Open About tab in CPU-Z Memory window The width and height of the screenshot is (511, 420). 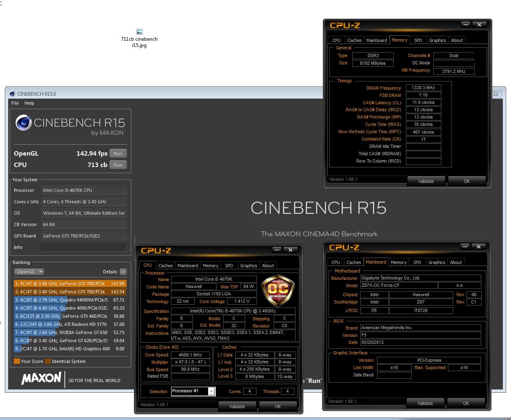(x=457, y=40)
